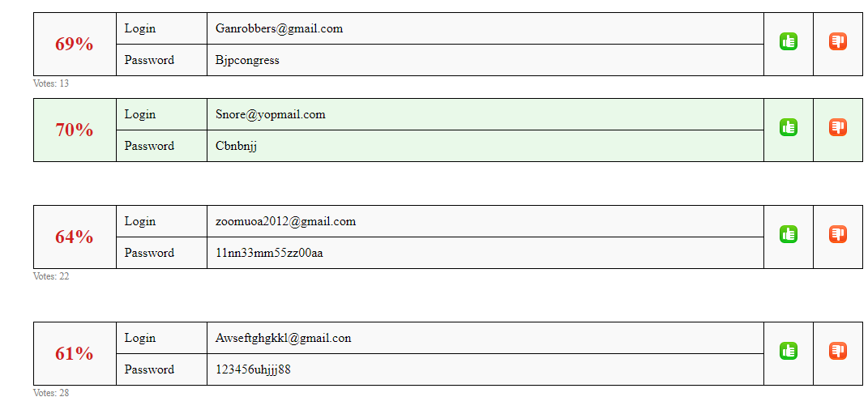The image size is (868, 397).
Task: Select the password value in the 61% entry
Action: point(253,369)
